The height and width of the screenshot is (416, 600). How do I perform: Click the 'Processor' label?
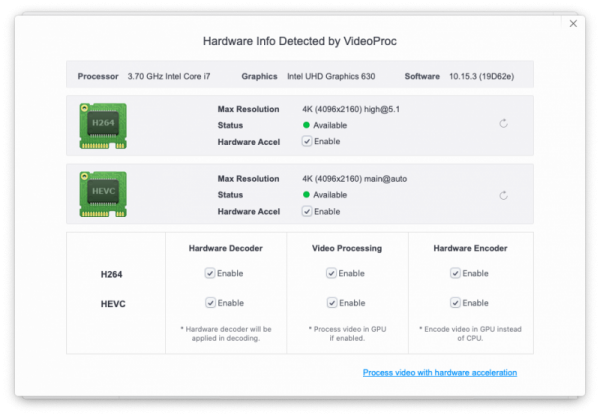click(x=98, y=76)
